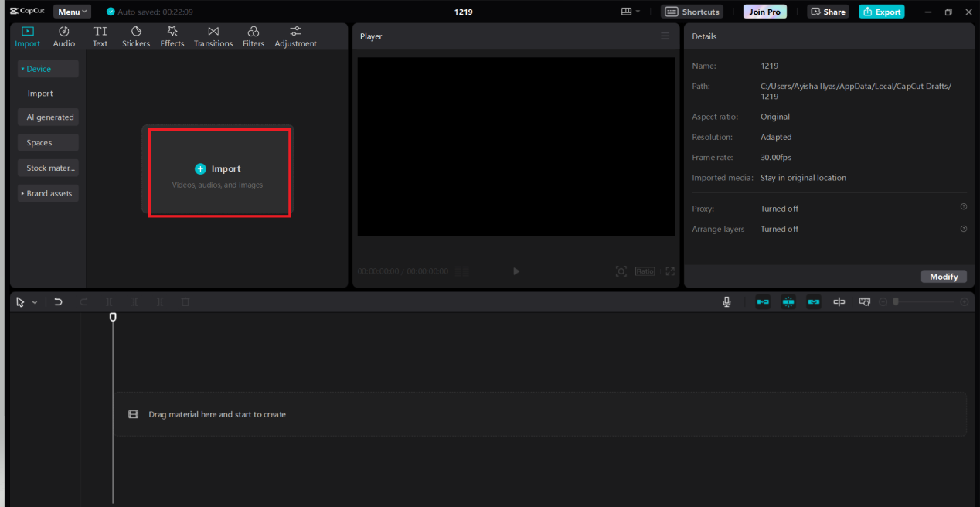Select the top Import media tab

click(x=28, y=36)
